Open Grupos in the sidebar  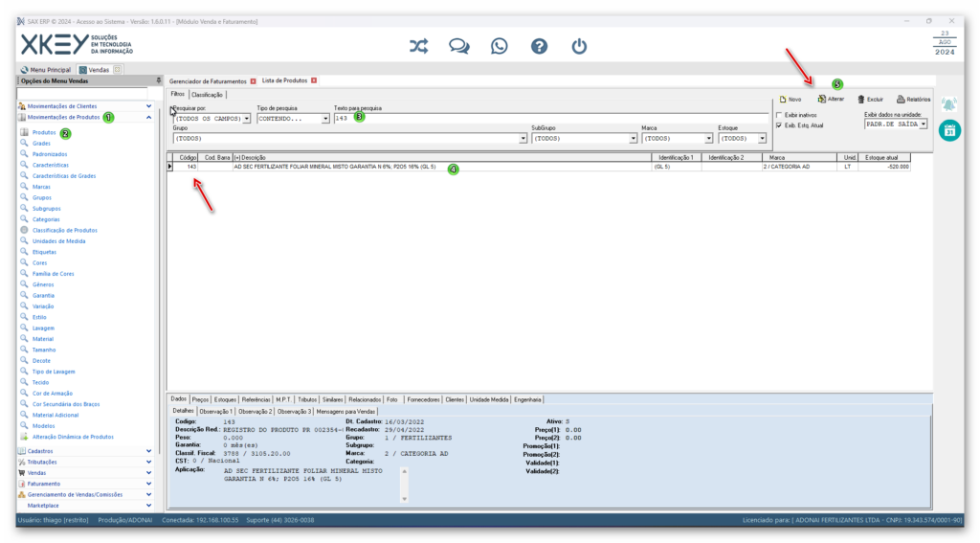click(42, 197)
